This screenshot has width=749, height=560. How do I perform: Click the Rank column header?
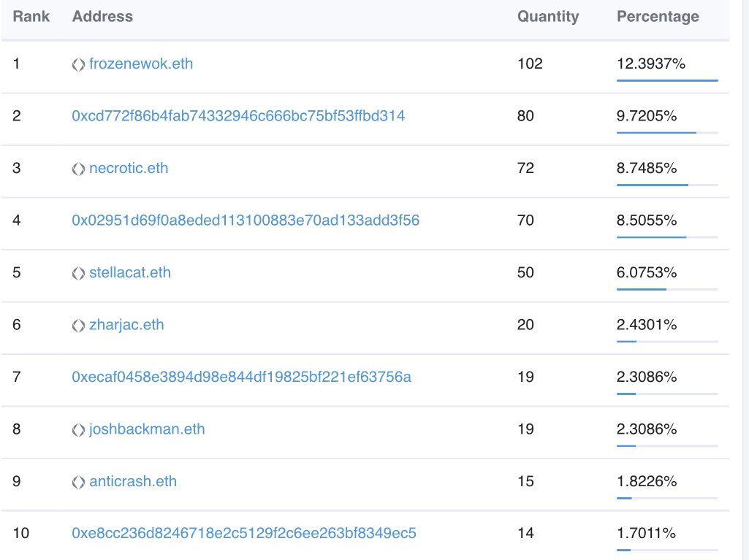[31, 16]
